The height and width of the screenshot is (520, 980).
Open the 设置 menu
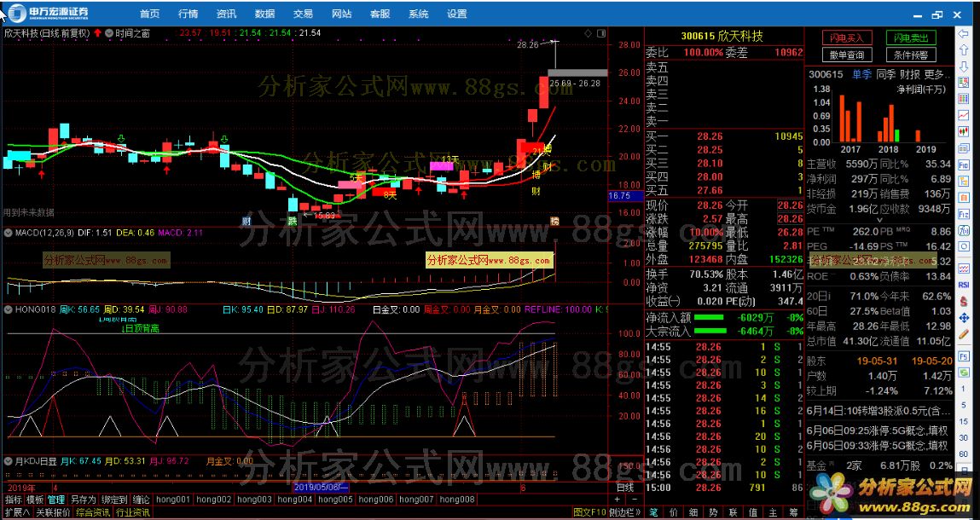coord(457,13)
